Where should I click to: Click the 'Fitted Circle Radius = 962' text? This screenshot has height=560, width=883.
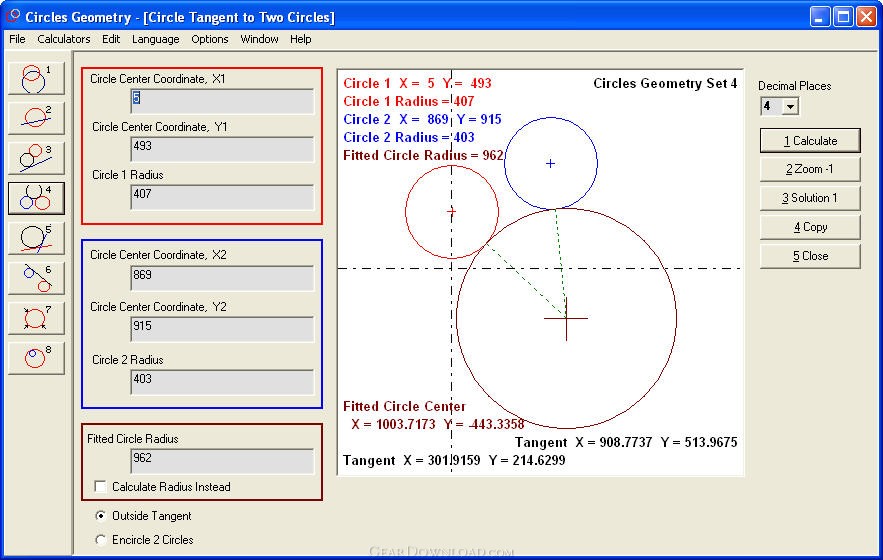click(x=423, y=155)
